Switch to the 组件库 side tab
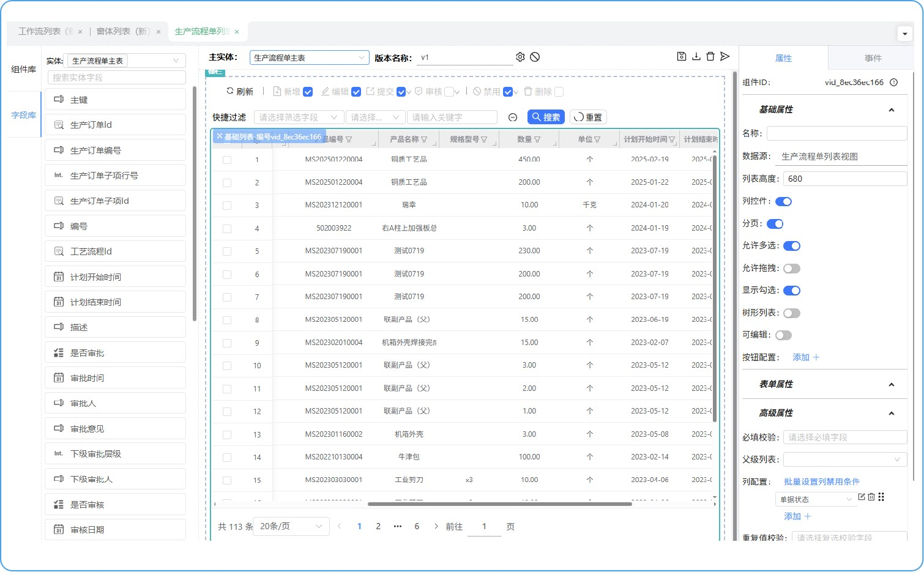The image size is (924, 572). point(24,69)
